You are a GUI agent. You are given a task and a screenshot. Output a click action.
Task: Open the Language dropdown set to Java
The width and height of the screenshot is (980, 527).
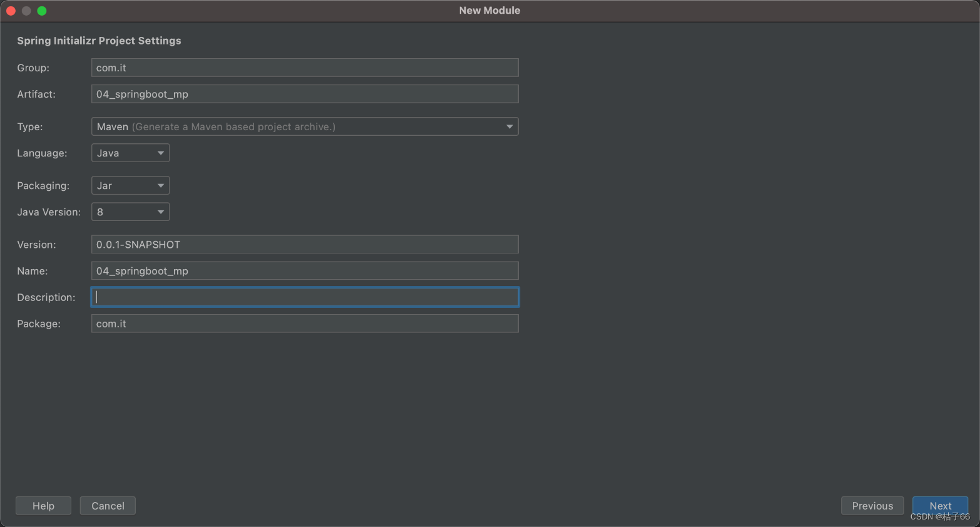click(130, 153)
